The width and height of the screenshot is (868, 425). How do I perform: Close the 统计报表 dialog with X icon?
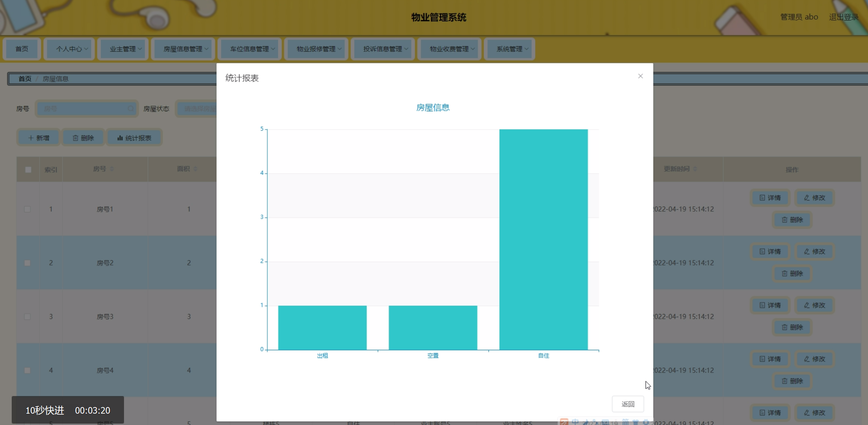coord(640,76)
